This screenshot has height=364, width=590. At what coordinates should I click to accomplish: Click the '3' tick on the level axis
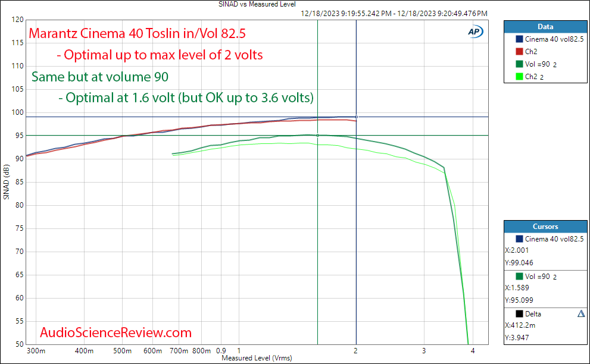click(x=424, y=351)
